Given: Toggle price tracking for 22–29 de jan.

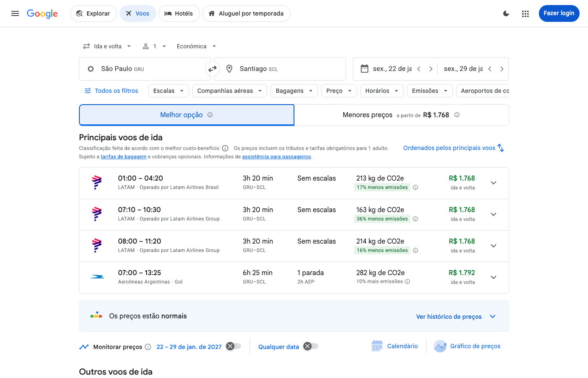Looking at the screenshot, I should [234, 346].
